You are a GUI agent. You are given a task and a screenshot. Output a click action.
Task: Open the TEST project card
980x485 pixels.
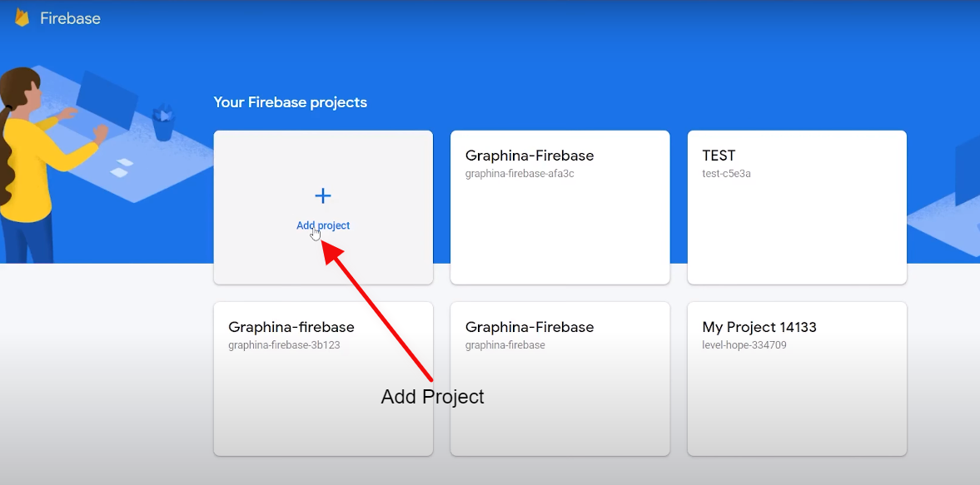(x=797, y=207)
